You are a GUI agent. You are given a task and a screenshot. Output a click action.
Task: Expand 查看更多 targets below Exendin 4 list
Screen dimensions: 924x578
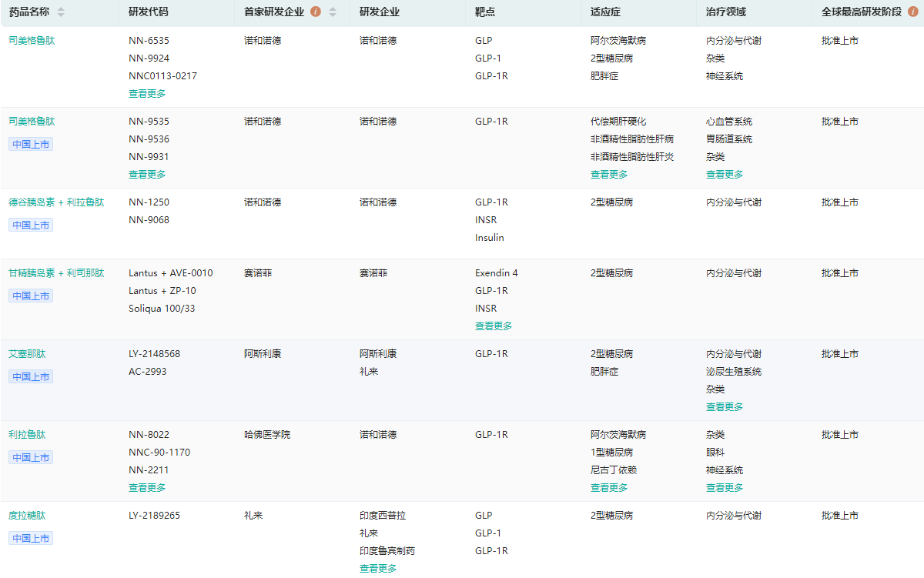pos(494,326)
